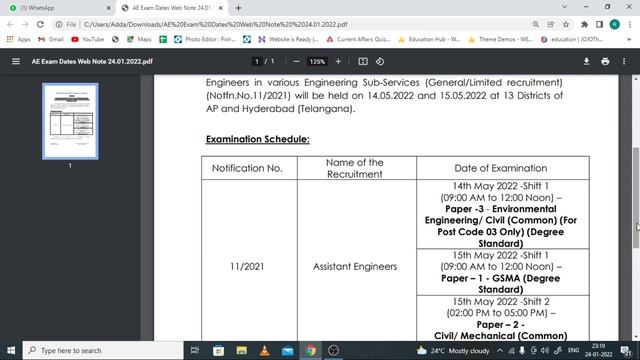The image size is (640, 360).
Task: Open PDF viewer more actions menu
Action: tap(624, 61)
